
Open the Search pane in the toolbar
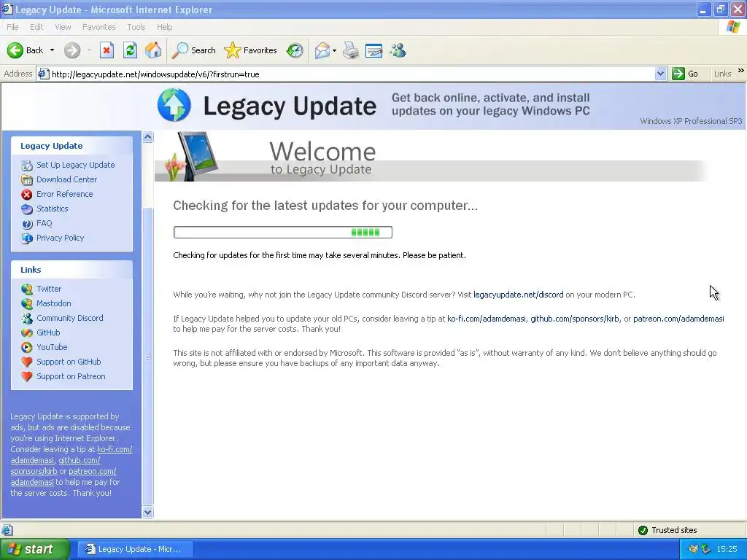(x=194, y=50)
